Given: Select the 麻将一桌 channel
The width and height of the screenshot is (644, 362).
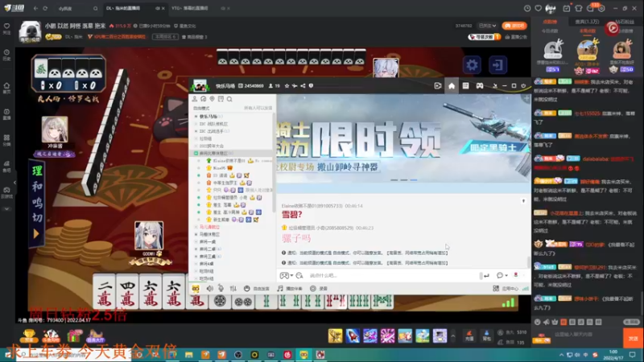Looking at the screenshot, I should [208, 242].
